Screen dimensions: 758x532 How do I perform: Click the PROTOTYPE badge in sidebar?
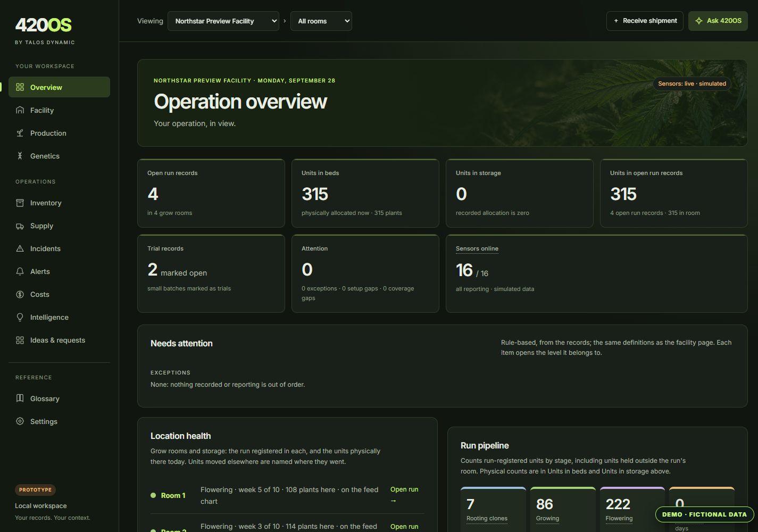(35, 489)
